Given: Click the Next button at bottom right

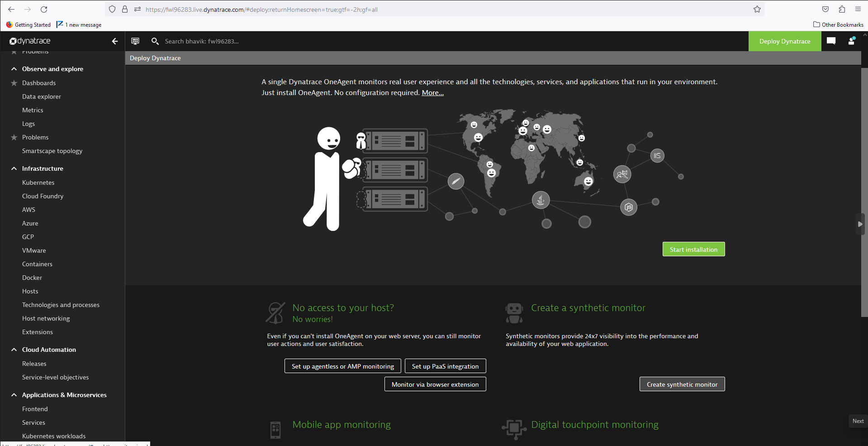Looking at the screenshot, I should [858, 421].
